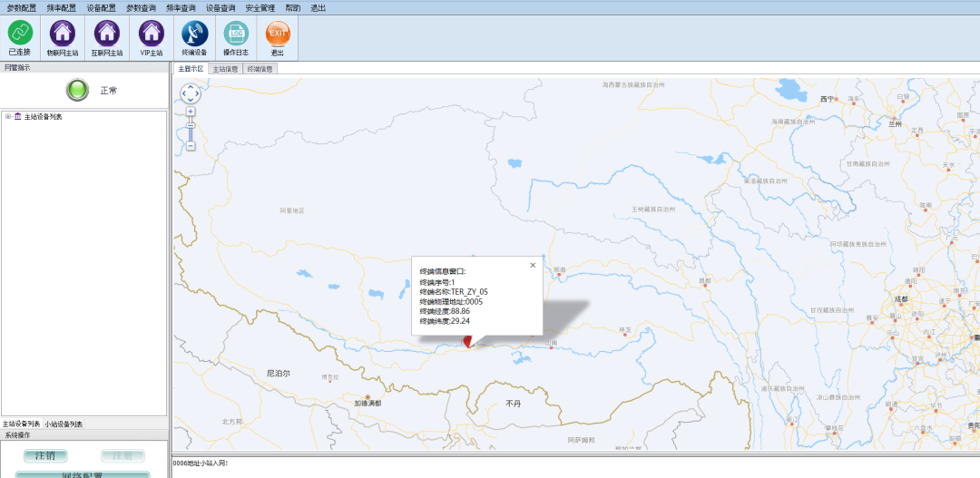Click the map pan compass control
Screen dimensions: 980x478
(x=191, y=93)
